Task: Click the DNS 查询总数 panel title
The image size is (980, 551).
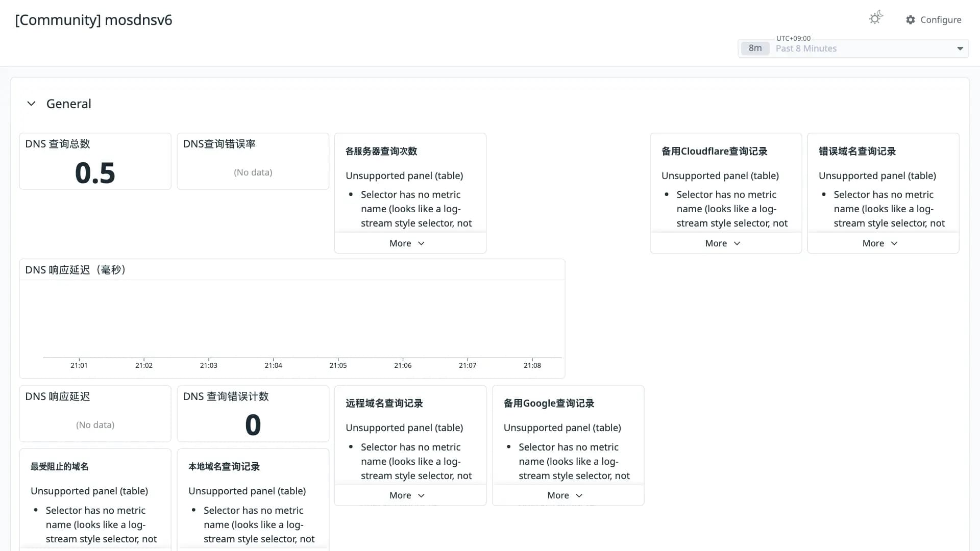Action: [x=58, y=144]
